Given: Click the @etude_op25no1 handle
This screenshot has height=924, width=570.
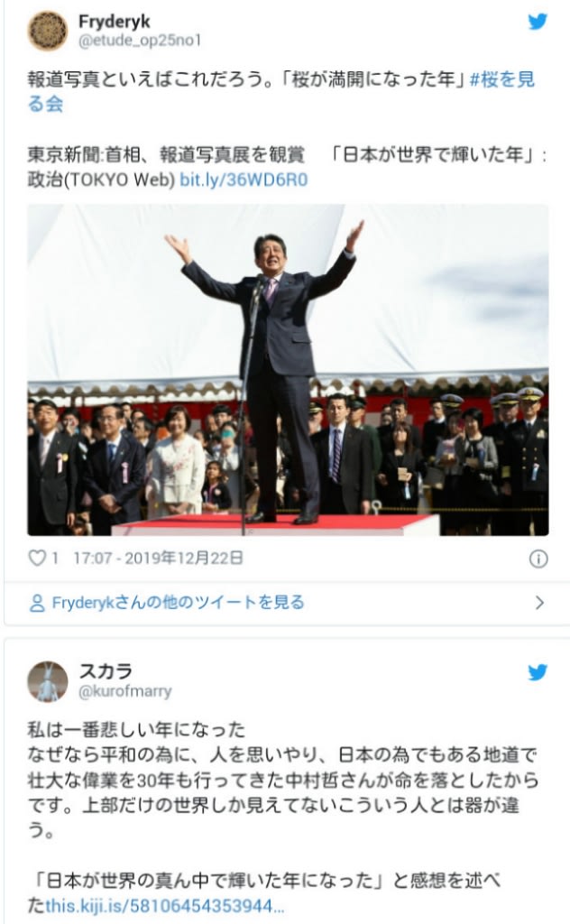Looking at the screenshot, I should pyautogui.click(x=140, y=41).
